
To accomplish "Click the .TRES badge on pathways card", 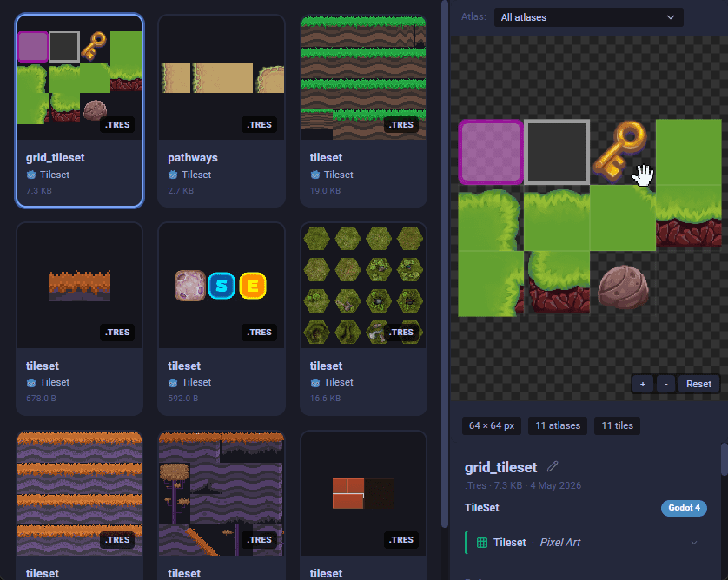I will 259,124.
